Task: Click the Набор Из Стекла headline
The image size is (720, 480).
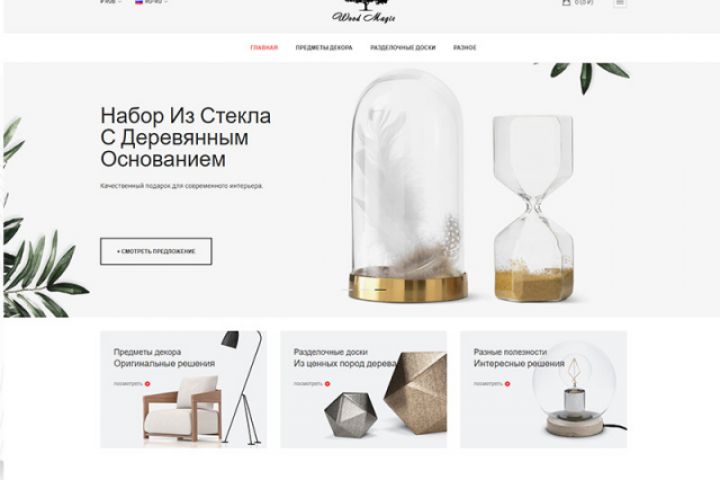Action: click(186, 137)
